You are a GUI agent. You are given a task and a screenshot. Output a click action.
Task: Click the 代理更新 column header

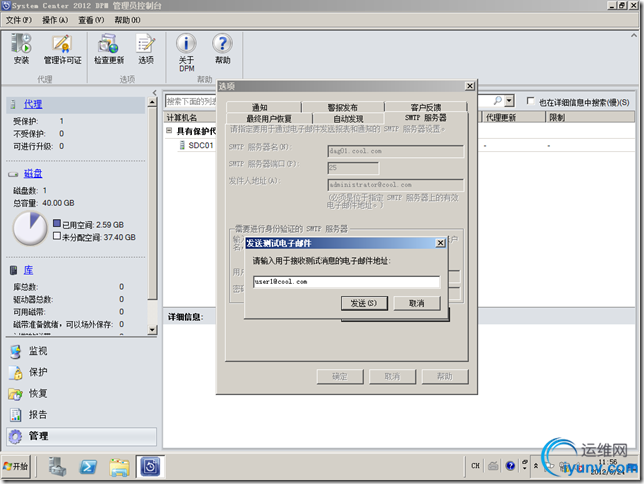513,118
